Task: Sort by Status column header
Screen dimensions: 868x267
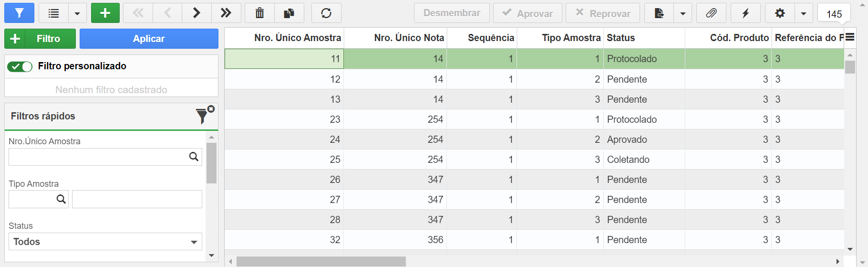Action: tap(620, 38)
